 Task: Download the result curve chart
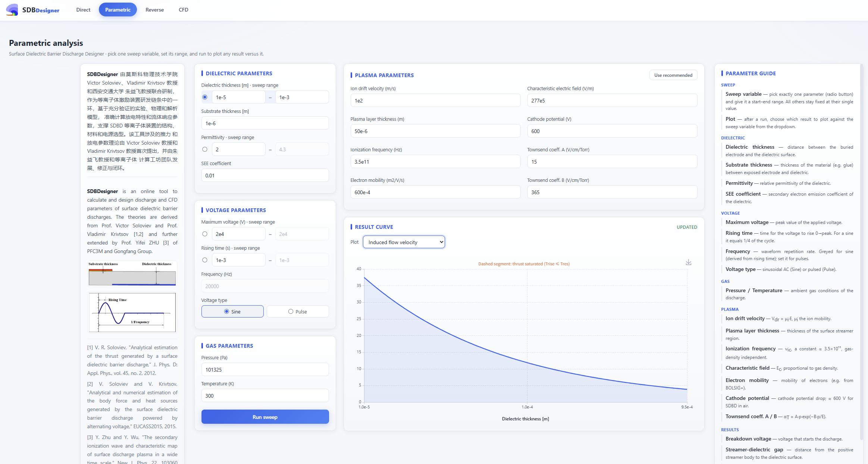(x=689, y=262)
